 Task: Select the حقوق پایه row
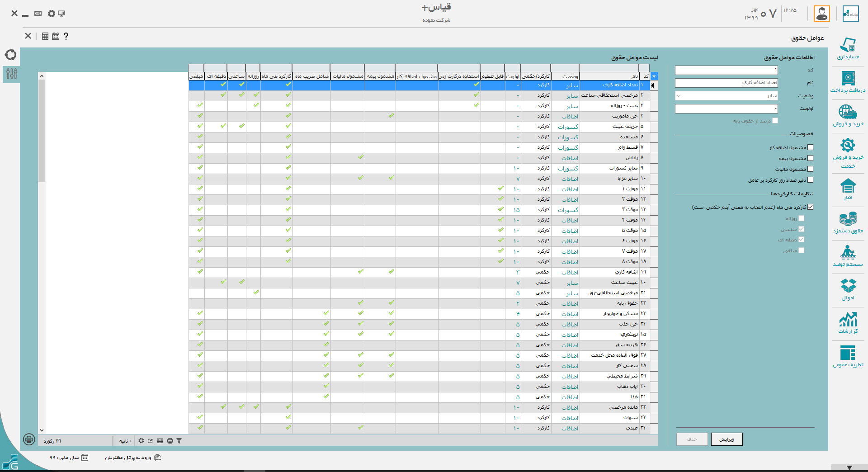419,303
